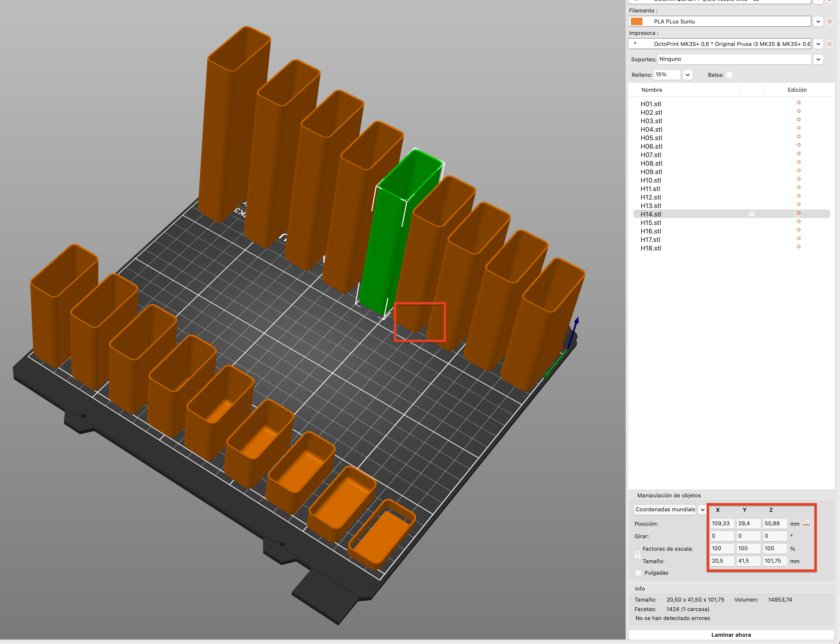Click the edit icon for H18.stl
The image size is (840, 644).
799,247
